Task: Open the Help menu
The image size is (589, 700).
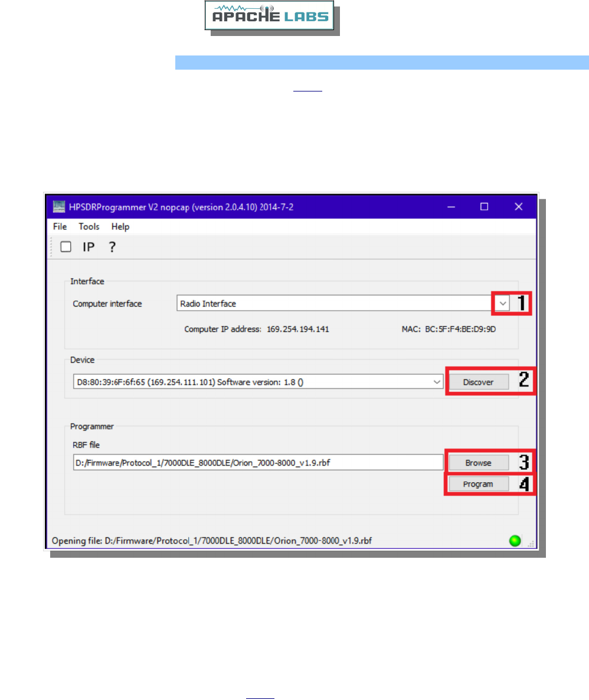Action: pos(120,227)
